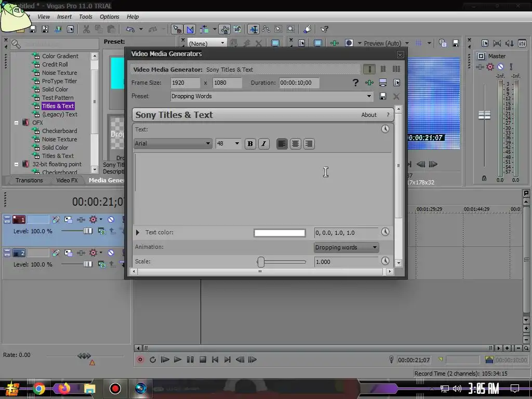Open the Tools menu
The image size is (532, 399).
point(86,17)
